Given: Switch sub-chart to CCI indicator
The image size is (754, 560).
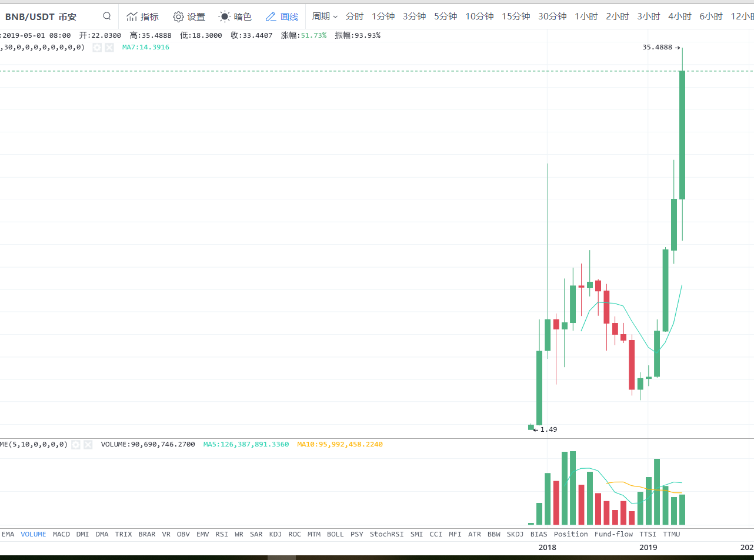Looking at the screenshot, I should 436,534.
